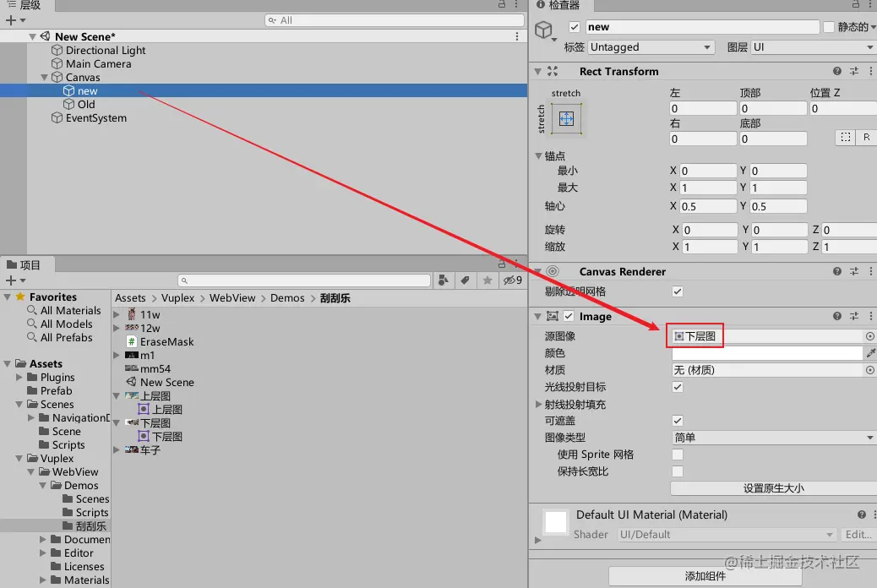Click the search by type icon
Viewport: 877px width, 588px height.
[444, 280]
